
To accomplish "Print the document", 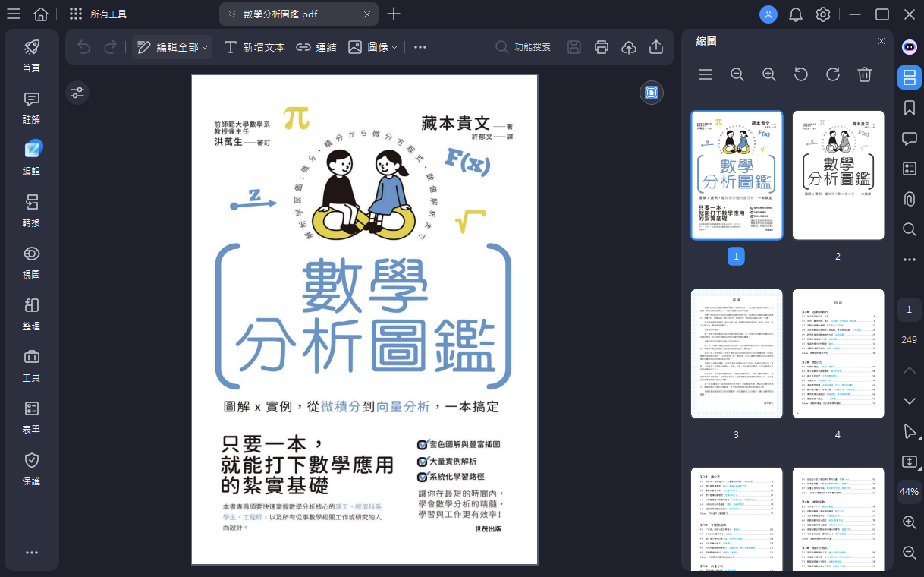I will pyautogui.click(x=602, y=47).
